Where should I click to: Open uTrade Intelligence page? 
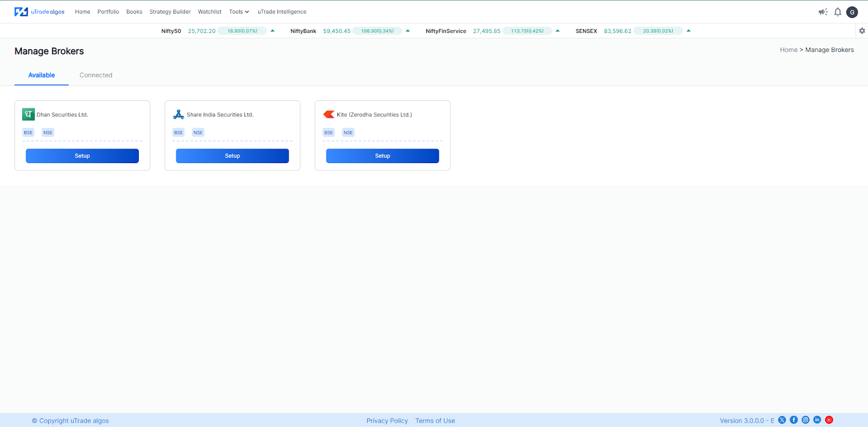pyautogui.click(x=282, y=12)
